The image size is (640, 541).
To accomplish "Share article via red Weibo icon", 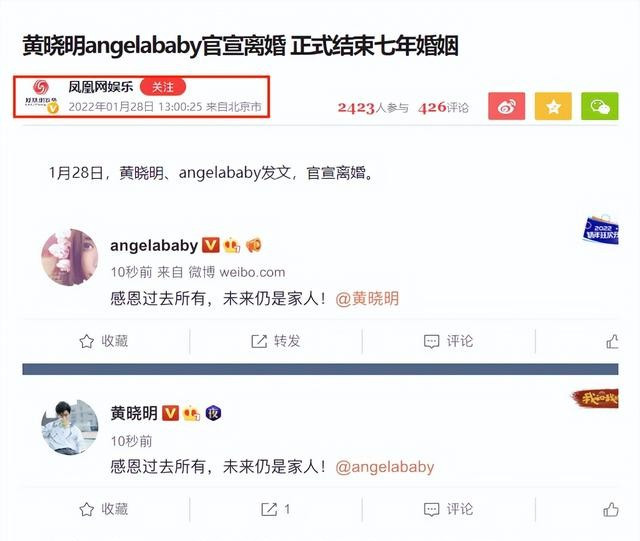I will (507, 106).
